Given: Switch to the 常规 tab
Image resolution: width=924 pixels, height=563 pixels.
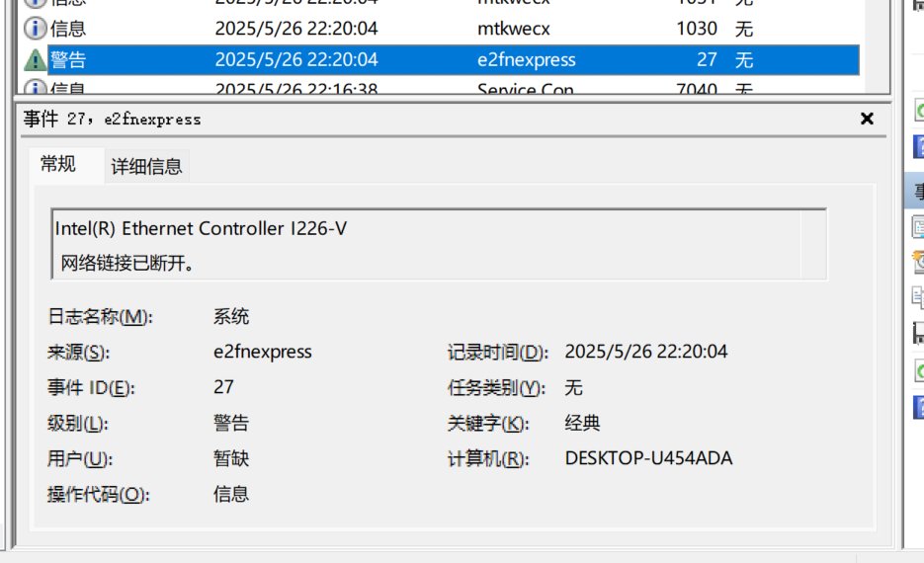Looking at the screenshot, I should click(57, 164).
